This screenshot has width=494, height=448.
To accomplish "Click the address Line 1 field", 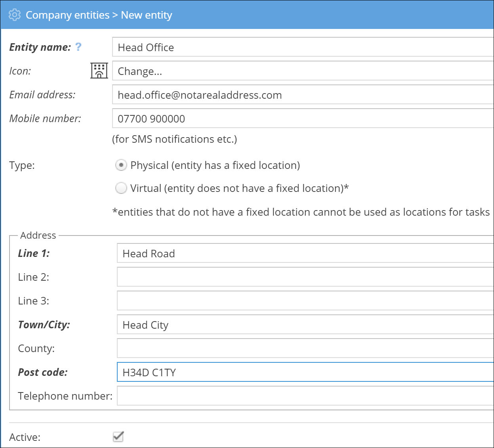I will pos(305,253).
